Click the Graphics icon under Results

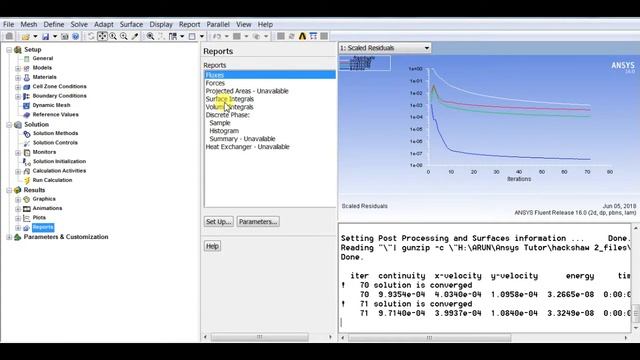coord(27,199)
